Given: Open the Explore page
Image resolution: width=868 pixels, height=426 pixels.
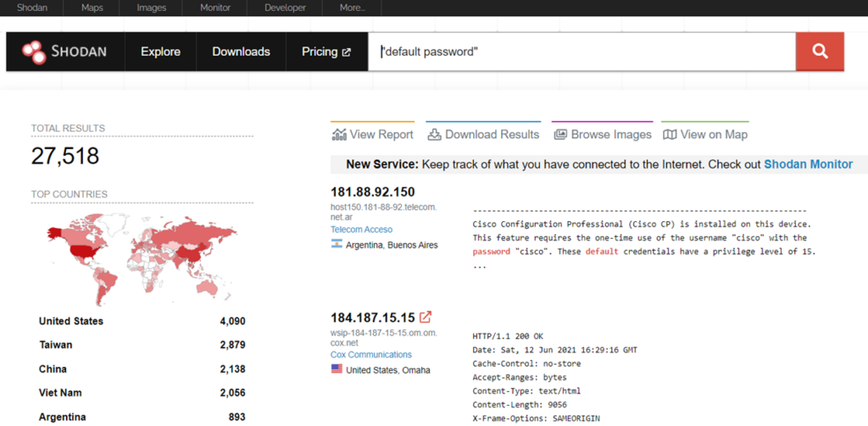Looking at the screenshot, I should click(160, 52).
